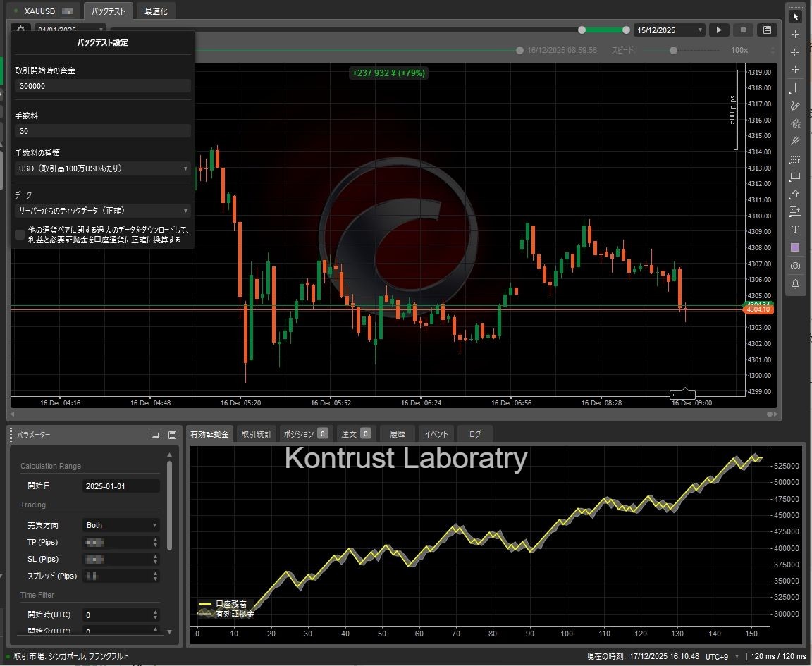Open the 履歴 tab
Image resolution: width=812 pixels, height=666 pixels.
coord(398,434)
